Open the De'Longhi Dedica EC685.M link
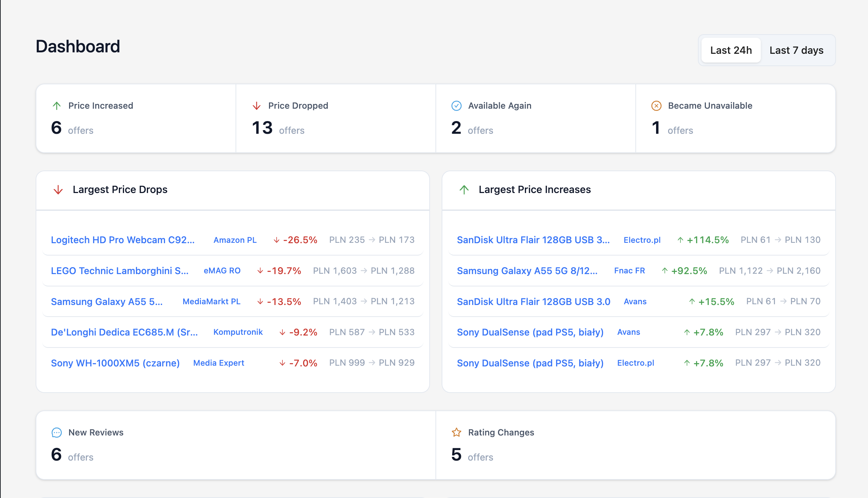This screenshot has width=868, height=498. coord(124,332)
